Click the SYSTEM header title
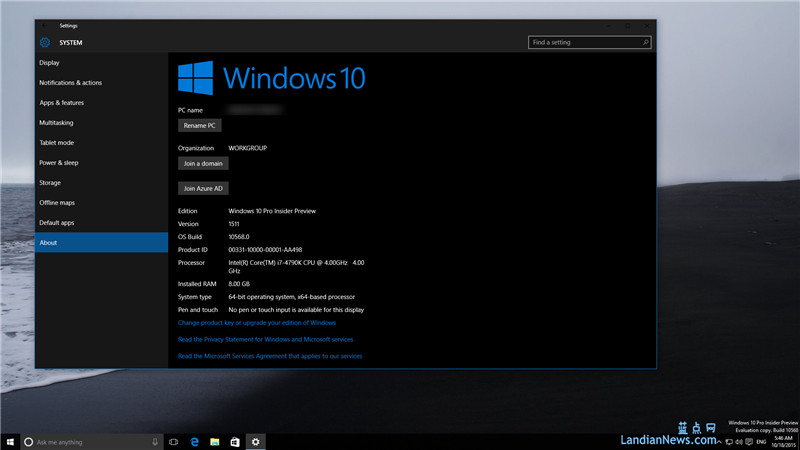Screen dimensions: 800x450 [70, 43]
